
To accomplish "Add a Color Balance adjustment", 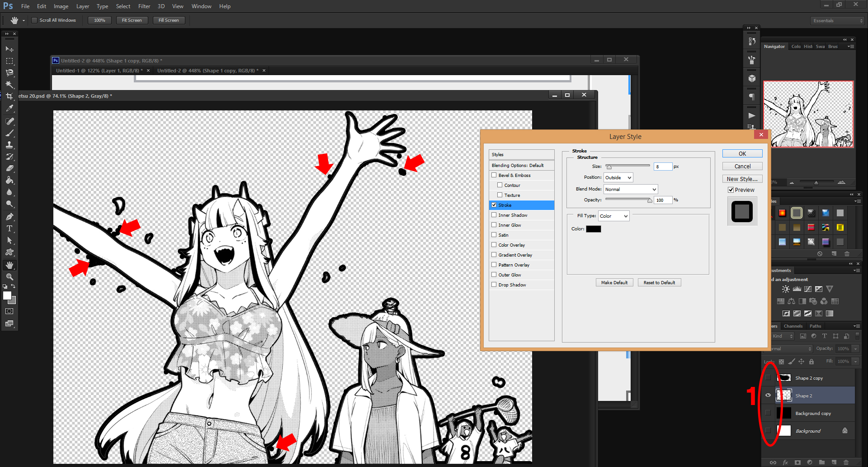I will tap(792, 301).
